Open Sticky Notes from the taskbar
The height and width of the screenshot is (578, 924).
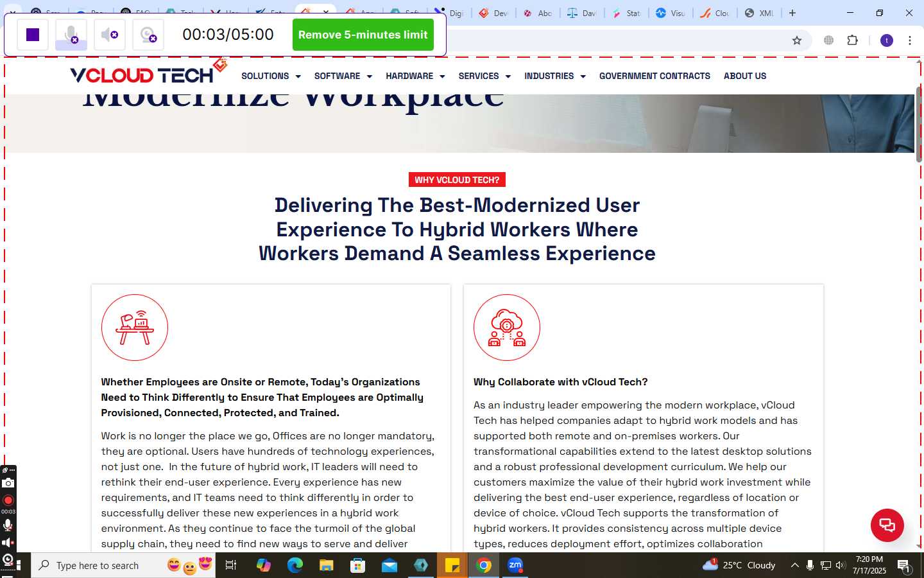point(452,565)
